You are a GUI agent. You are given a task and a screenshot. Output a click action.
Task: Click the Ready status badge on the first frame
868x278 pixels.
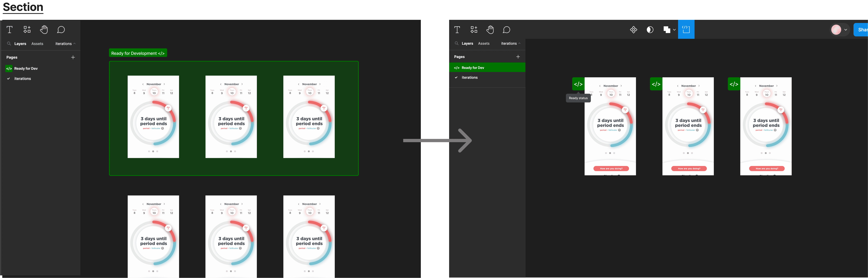578,84
